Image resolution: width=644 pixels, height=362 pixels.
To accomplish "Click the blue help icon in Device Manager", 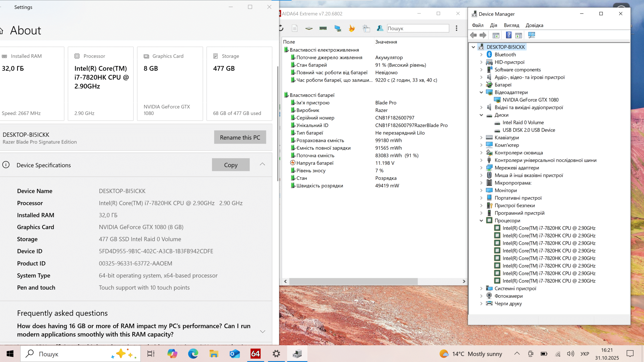I will click(x=508, y=35).
